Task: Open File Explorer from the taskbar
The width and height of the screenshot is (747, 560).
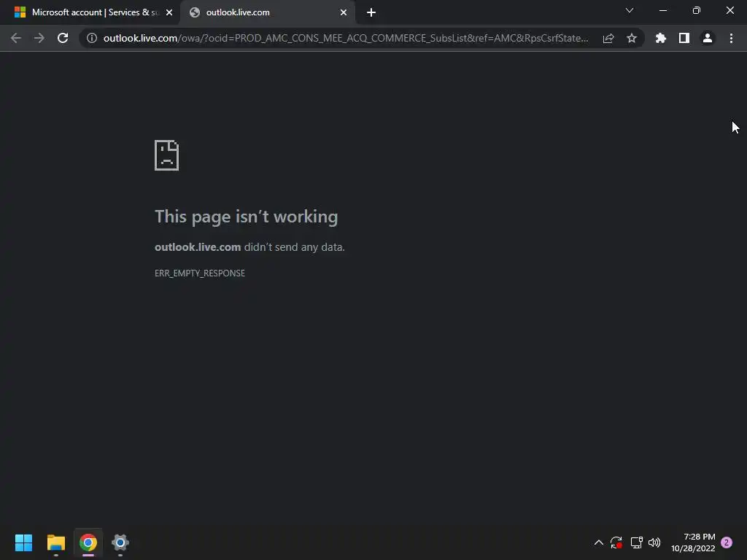Action: 55,542
